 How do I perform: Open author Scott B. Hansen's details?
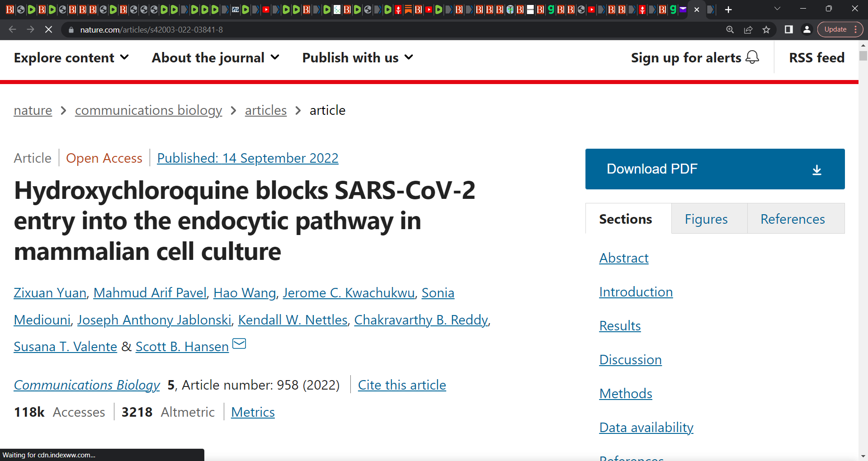point(182,347)
